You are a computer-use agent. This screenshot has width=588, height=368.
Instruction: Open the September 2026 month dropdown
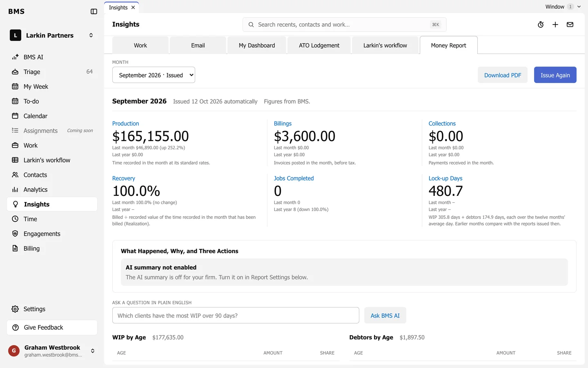[154, 75]
